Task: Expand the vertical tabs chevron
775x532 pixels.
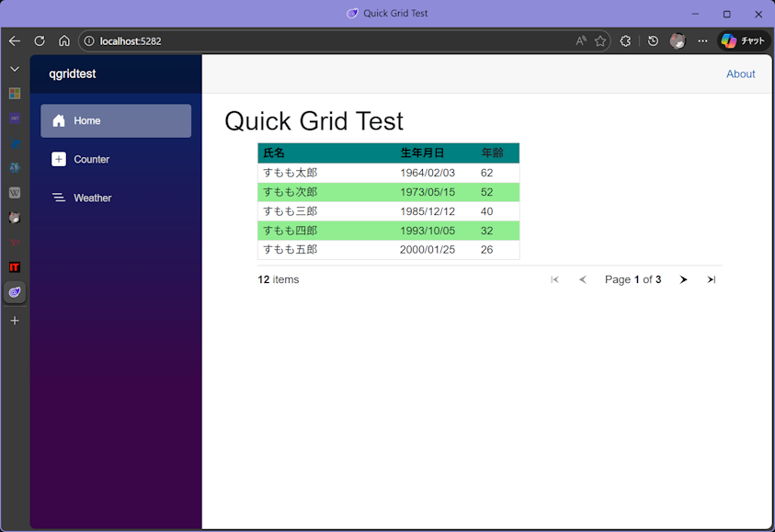Action: (15, 69)
